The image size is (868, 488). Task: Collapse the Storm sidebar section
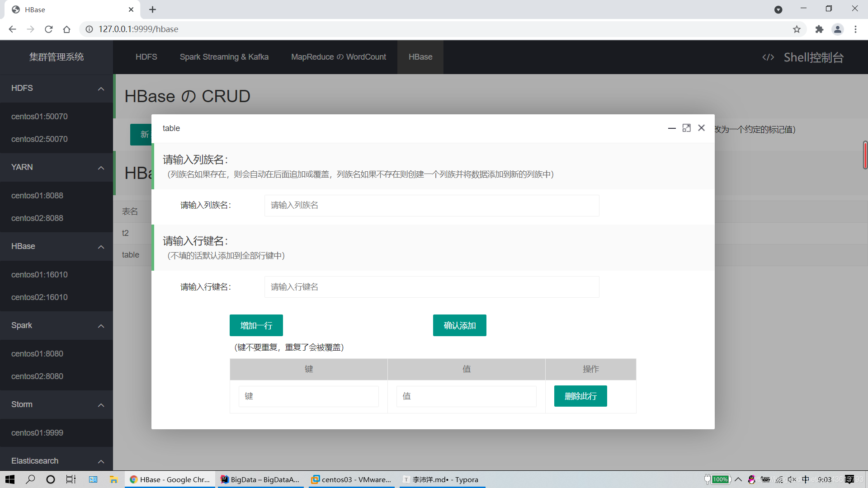click(x=101, y=405)
